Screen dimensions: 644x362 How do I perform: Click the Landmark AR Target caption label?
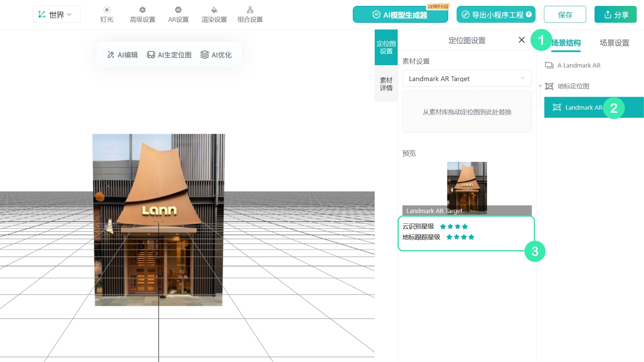[x=434, y=211]
